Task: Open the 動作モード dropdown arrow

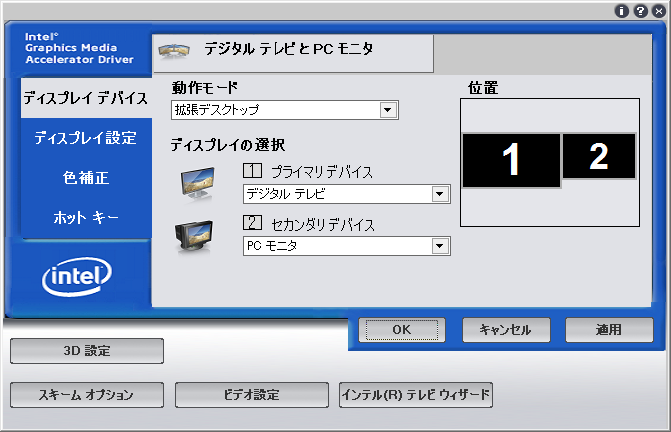Action: pos(388,110)
